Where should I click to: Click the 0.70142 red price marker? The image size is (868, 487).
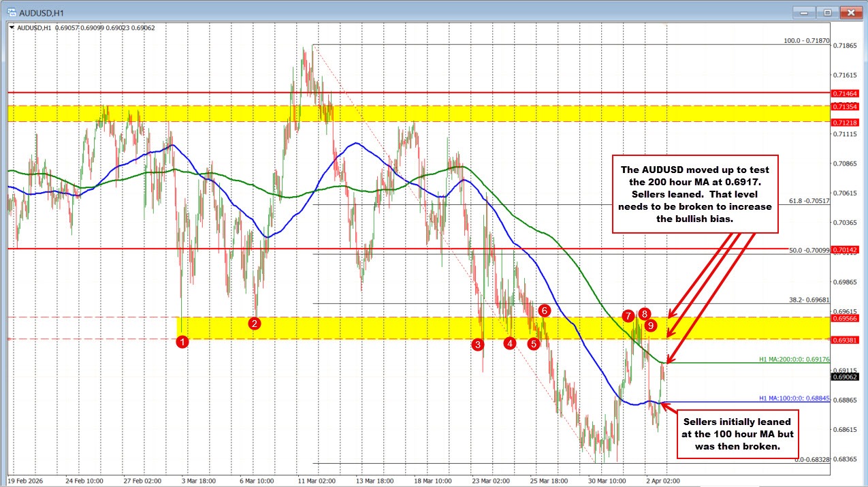click(846, 249)
